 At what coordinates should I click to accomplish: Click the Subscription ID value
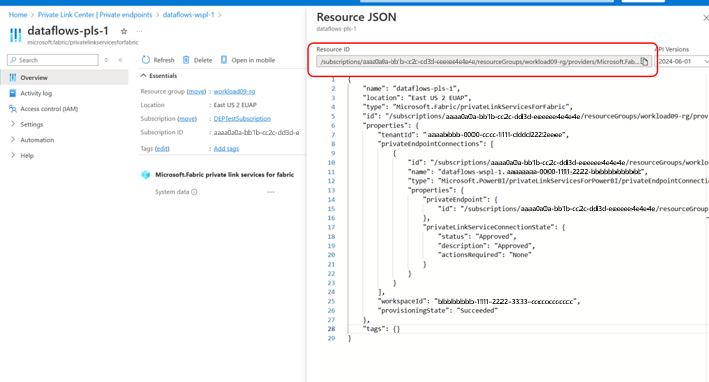(256, 132)
